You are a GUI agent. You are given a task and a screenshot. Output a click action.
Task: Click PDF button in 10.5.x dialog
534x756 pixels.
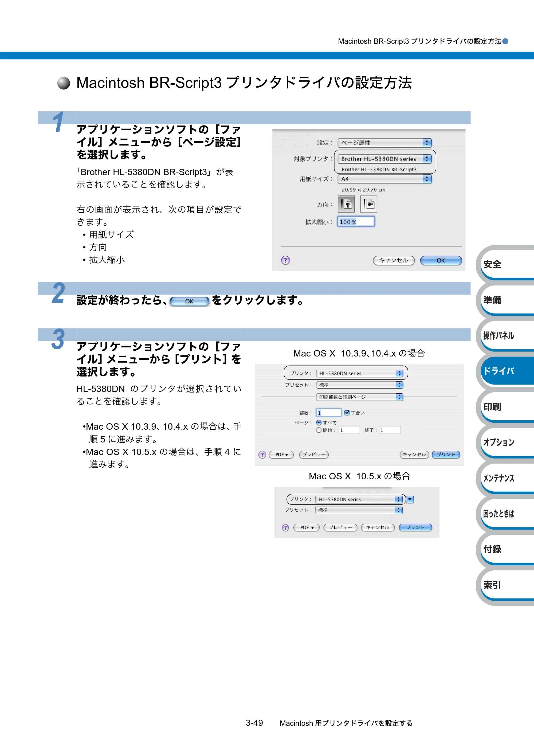tap(307, 527)
